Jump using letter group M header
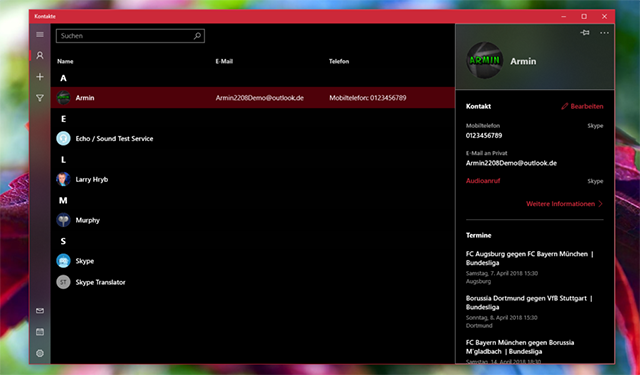This screenshot has width=640, height=375. coord(63,200)
